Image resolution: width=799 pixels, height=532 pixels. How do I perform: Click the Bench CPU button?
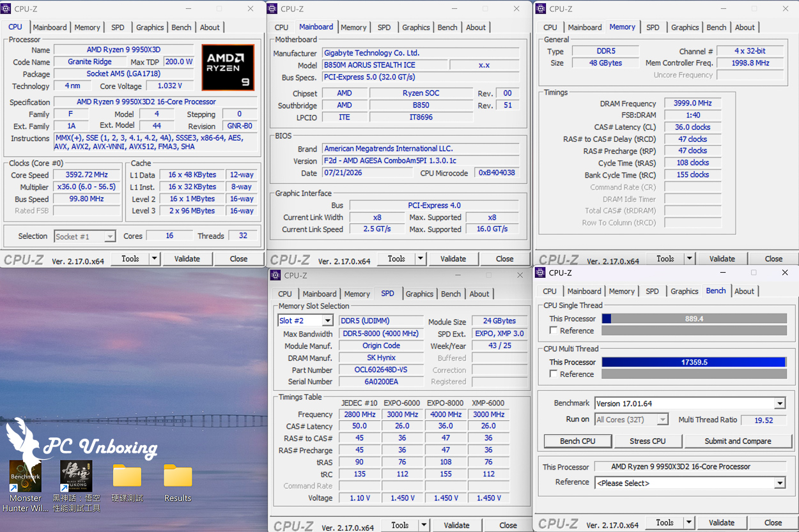(578, 441)
